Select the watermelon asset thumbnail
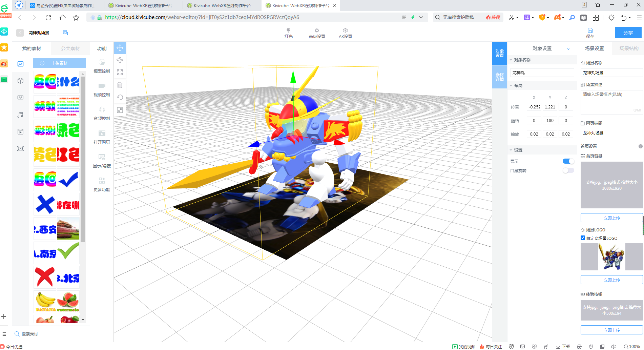The height and width of the screenshot is (350, 644). tap(68, 301)
